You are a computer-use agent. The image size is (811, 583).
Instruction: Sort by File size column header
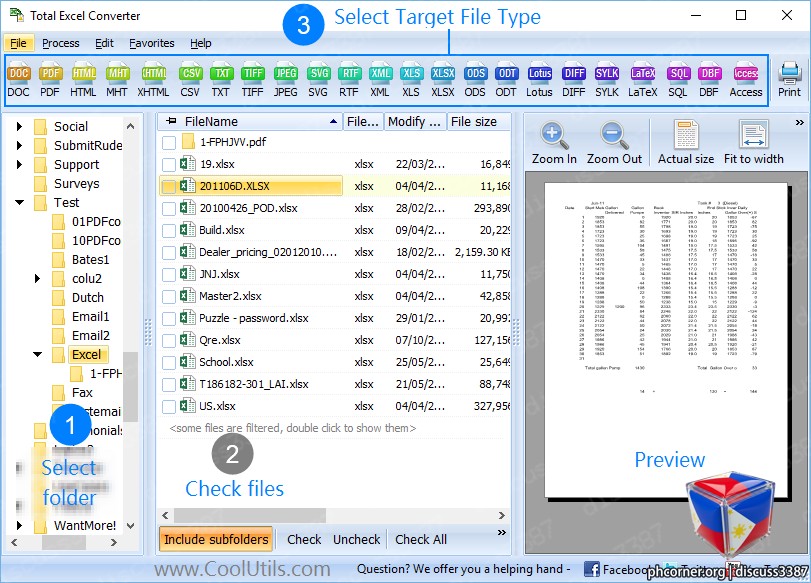click(x=478, y=122)
